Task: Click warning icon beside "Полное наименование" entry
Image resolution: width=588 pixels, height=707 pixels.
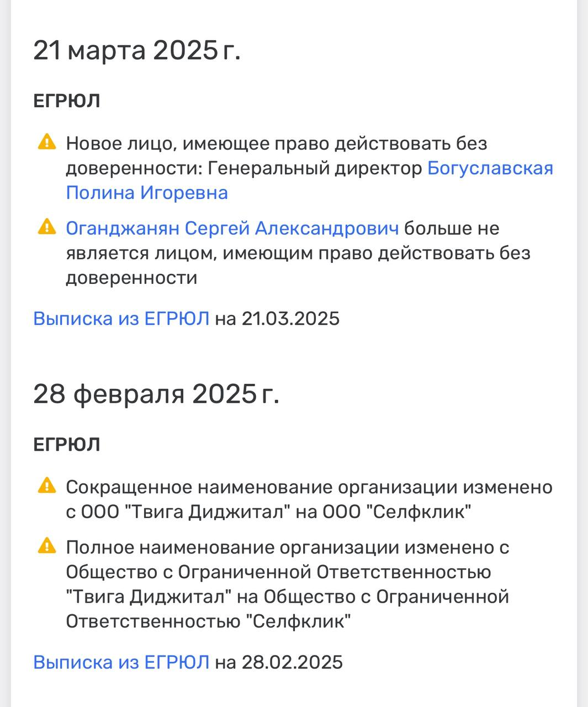Action: click(x=47, y=546)
